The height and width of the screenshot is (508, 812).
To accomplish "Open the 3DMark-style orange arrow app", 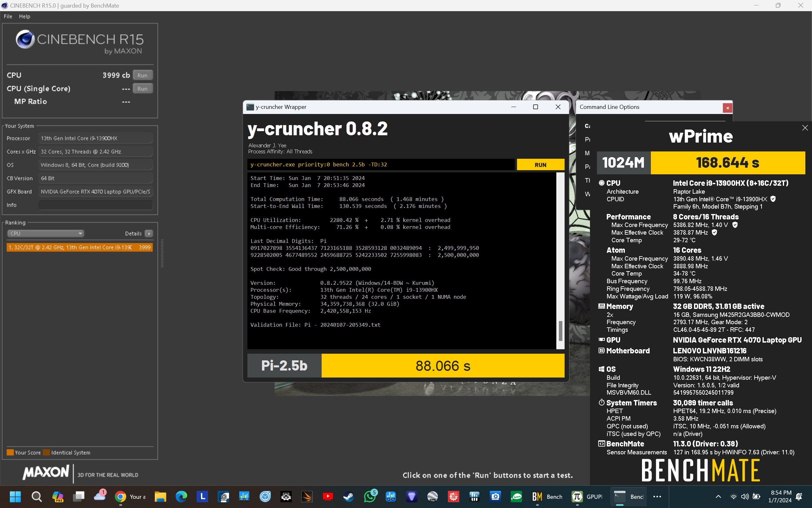I will [x=307, y=497].
